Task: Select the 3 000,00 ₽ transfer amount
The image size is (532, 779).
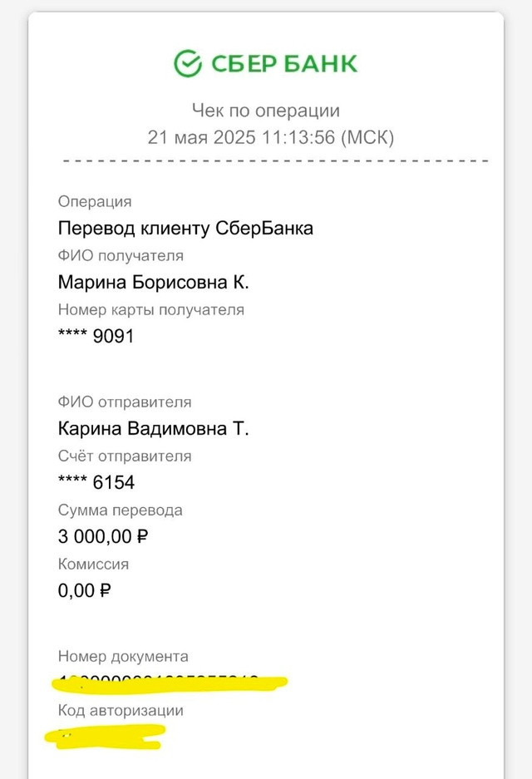Action: (x=103, y=536)
